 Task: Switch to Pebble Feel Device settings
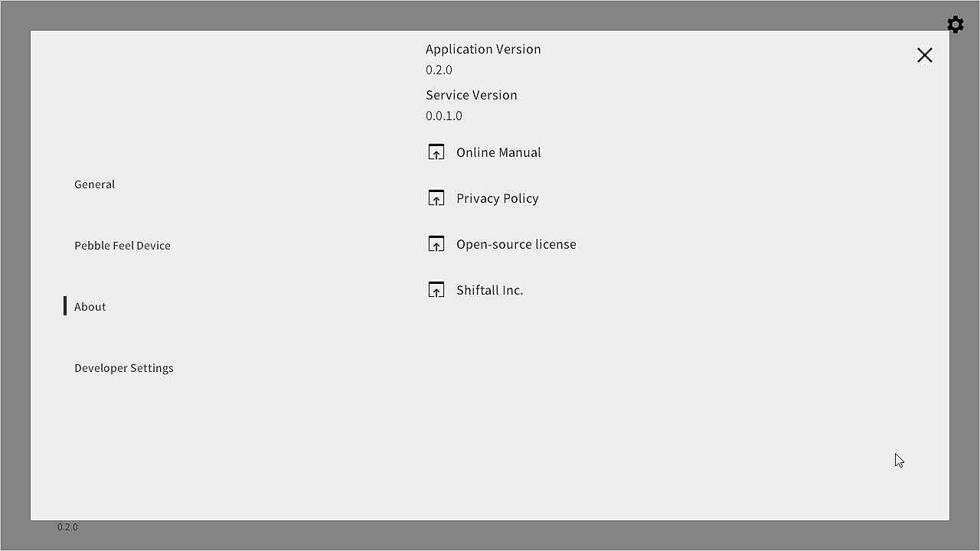122,246
